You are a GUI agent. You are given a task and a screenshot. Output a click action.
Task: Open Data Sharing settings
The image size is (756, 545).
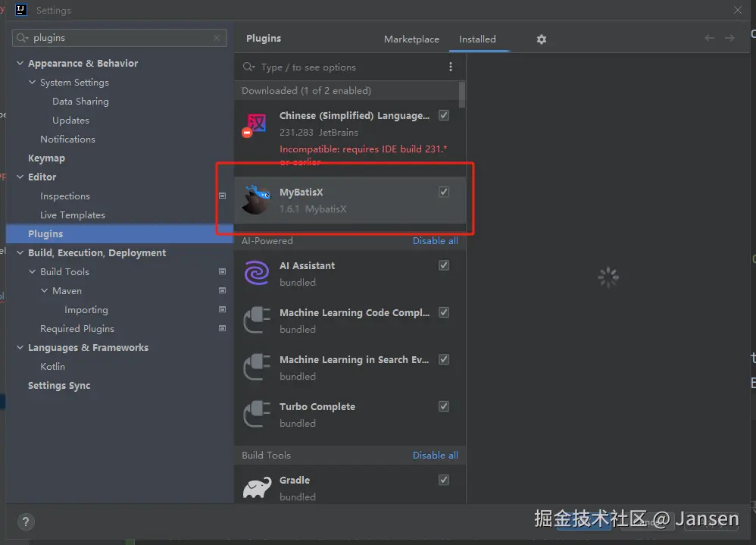point(80,102)
